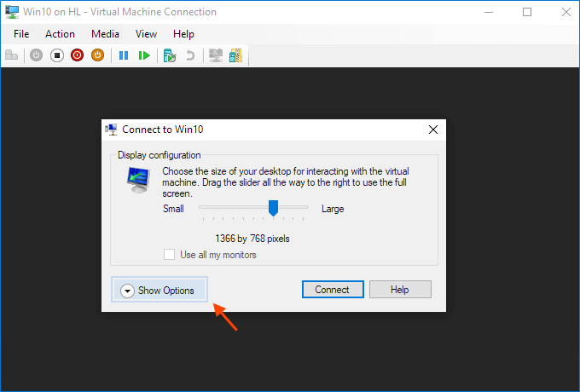This screenshot has width=580, height=392.
Task: Click the Connect button
Action: (333, 289)
